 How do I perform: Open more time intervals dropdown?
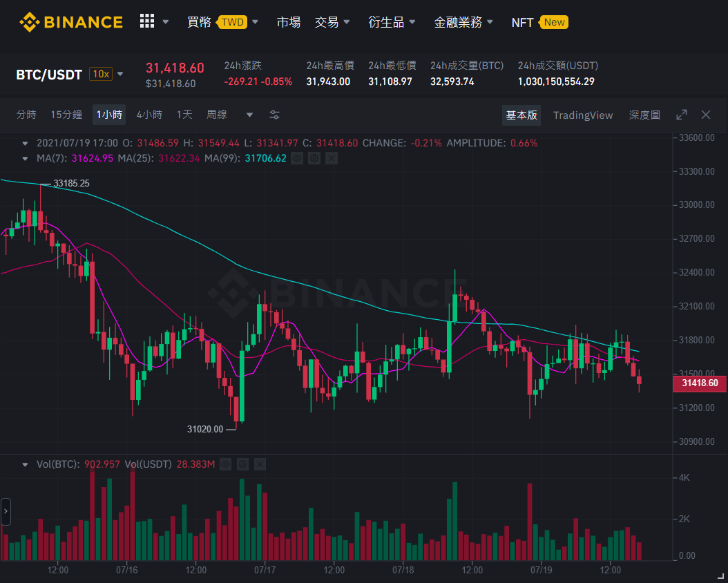pyautogui.click(x=250, y=115)
